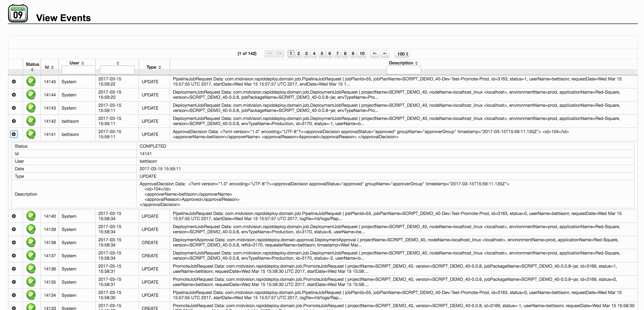Click the User column filter field
This screenshot has height=310, width=644.
(x=78, y=70)
